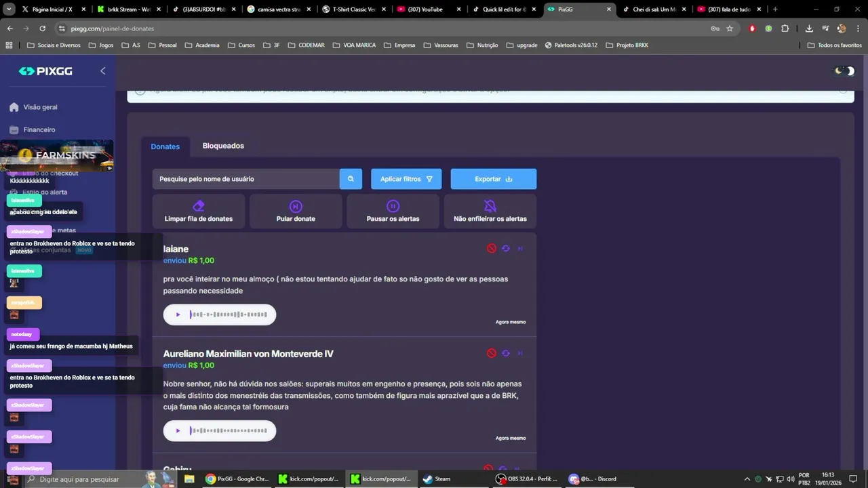
Task: Export donations with Exportar button
Action: (x=494, y=179)
